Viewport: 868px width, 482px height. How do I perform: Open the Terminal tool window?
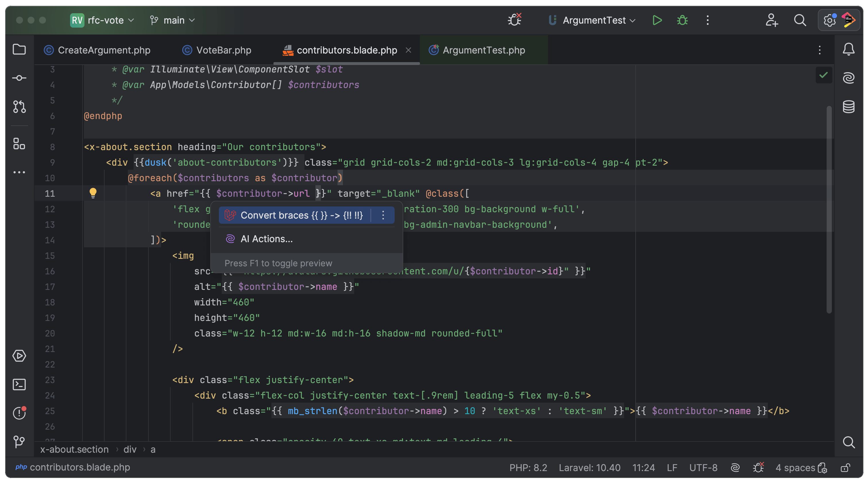pos(19,385)
